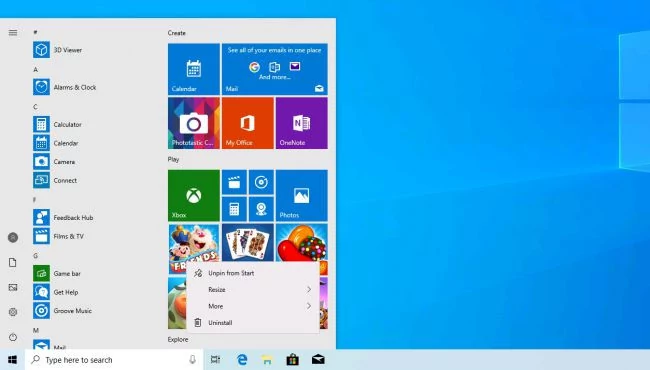The width and height of the screenshot is (650, 370).
Task: Open Groove Music from the app list
Action: pos(63,311)
